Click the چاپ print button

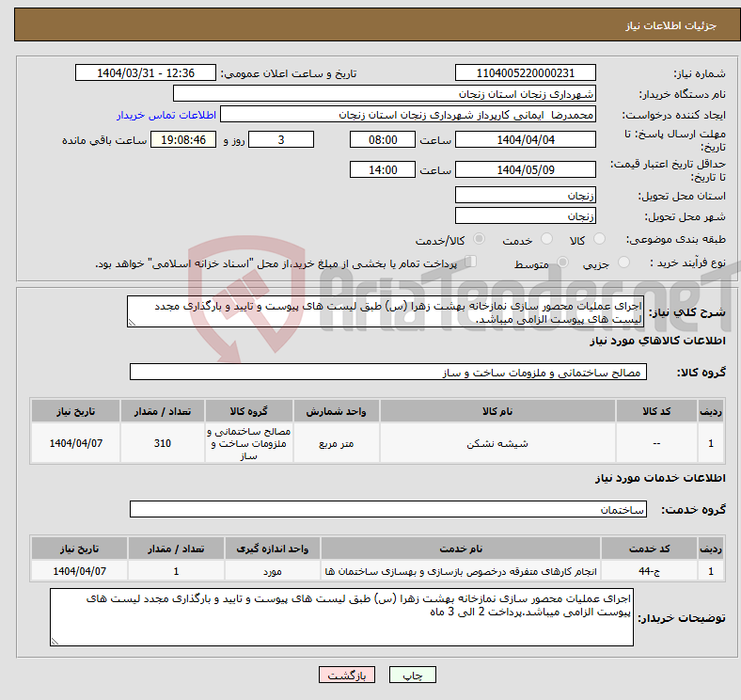coord(413,675)
